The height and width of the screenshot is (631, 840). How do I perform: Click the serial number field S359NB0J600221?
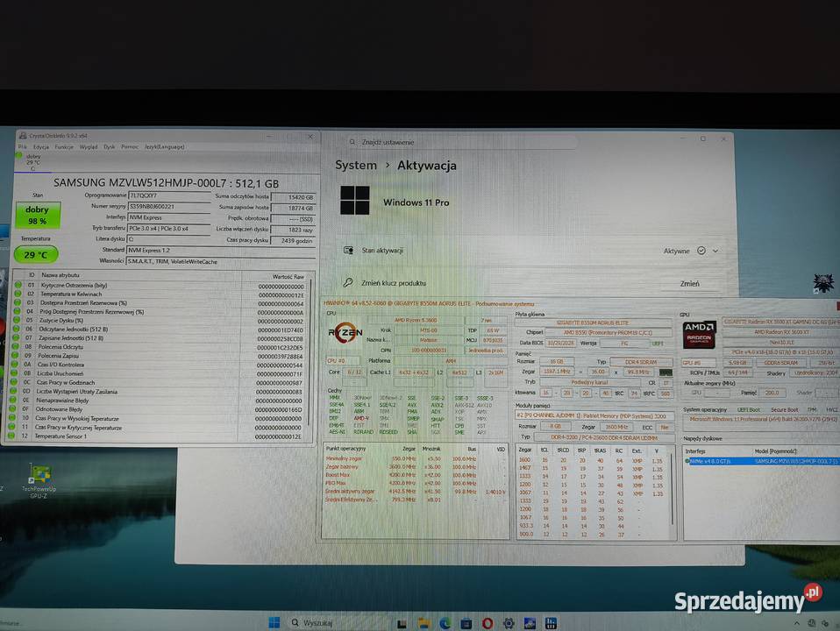[x=169, y=206]
